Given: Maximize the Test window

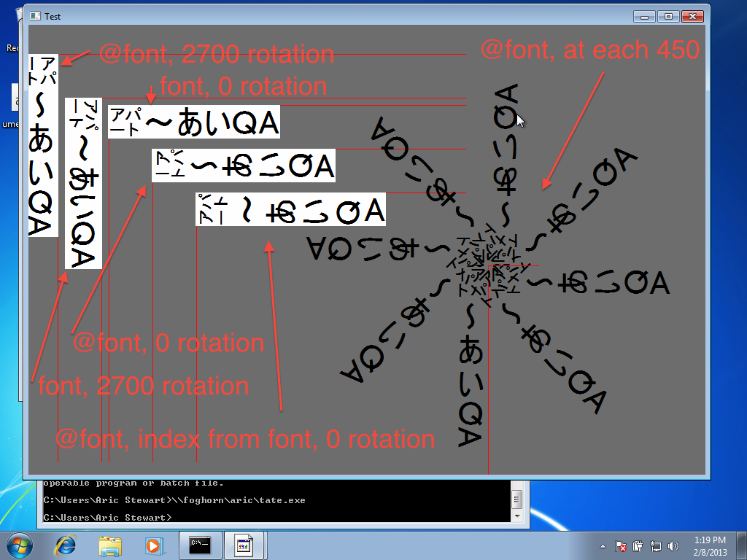Looking at the screenshot, I should tap(666, 15).
